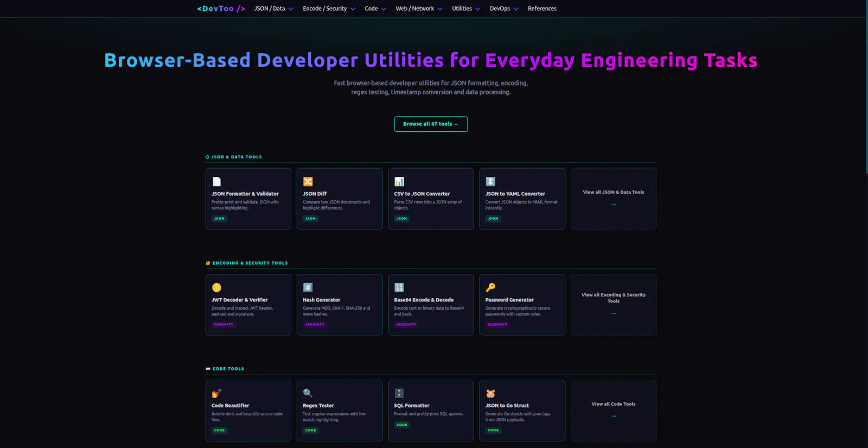Open the Base64 Encode & Decode title
Viewport: 868px width, 448px height.
(x=424, y=300)
